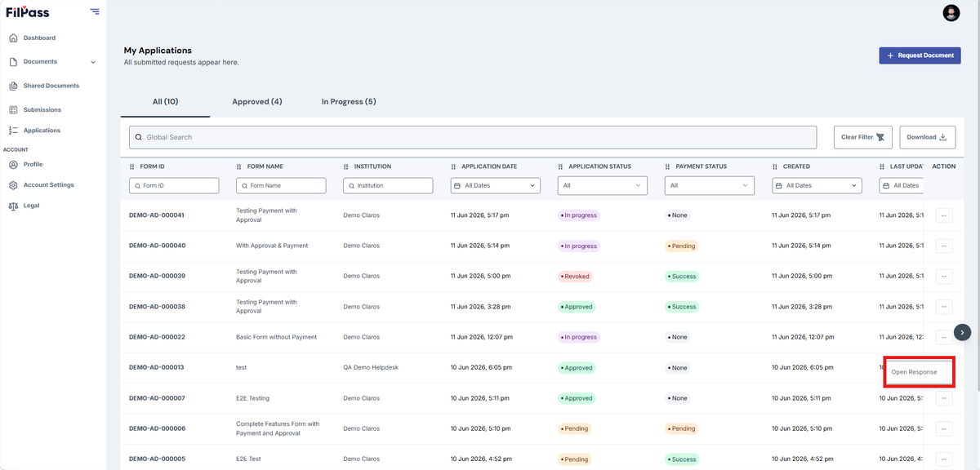This screenshot has height=470, width=980.
Task: Open the Payment Status filter dropdown
Action: [x=710, y=185]
